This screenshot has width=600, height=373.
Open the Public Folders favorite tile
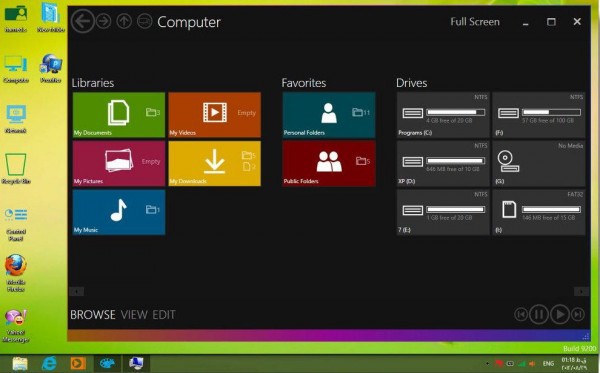point(329,163)
